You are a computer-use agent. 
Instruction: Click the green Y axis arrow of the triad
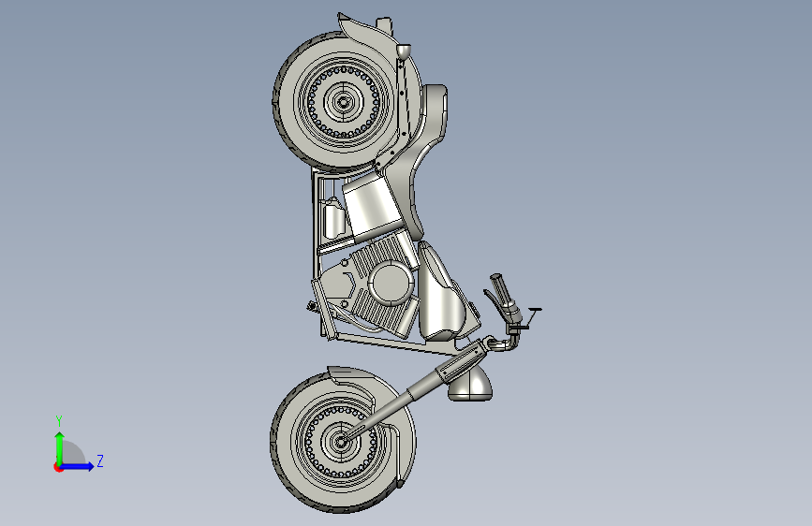60,446
